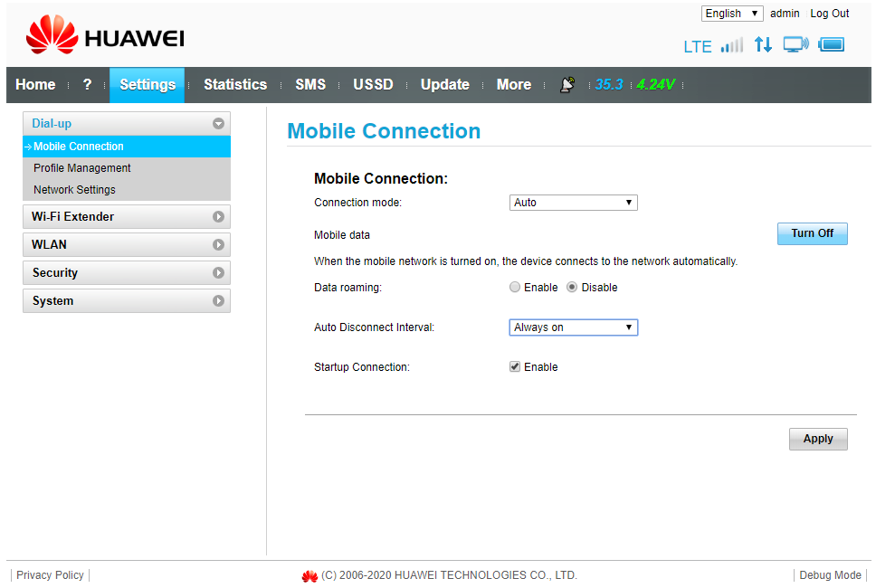
Task: Toggle the Startup Connection Enable checkbox
Action: click(515, 367)
